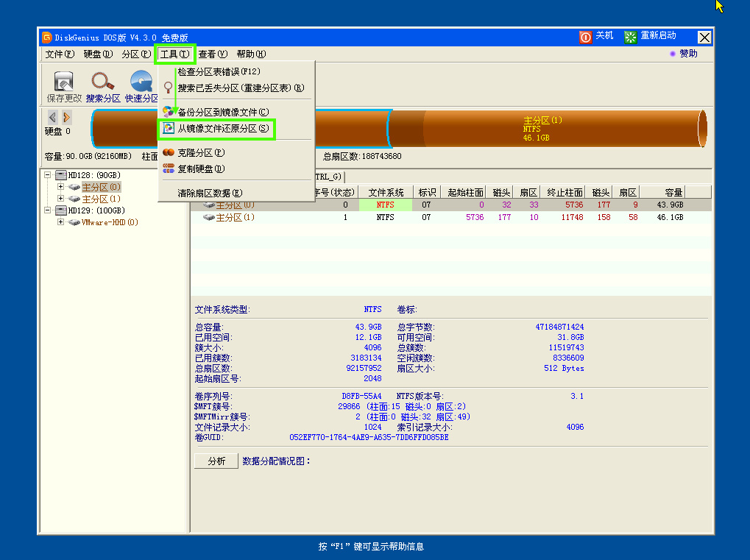Choose 从镜像文件还原分区 menu entry
750x560 pixels.
236,128
